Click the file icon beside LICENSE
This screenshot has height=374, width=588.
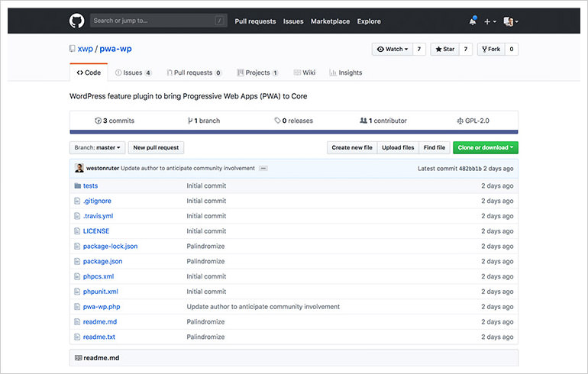pyautogui.click(x=77, y=231)
